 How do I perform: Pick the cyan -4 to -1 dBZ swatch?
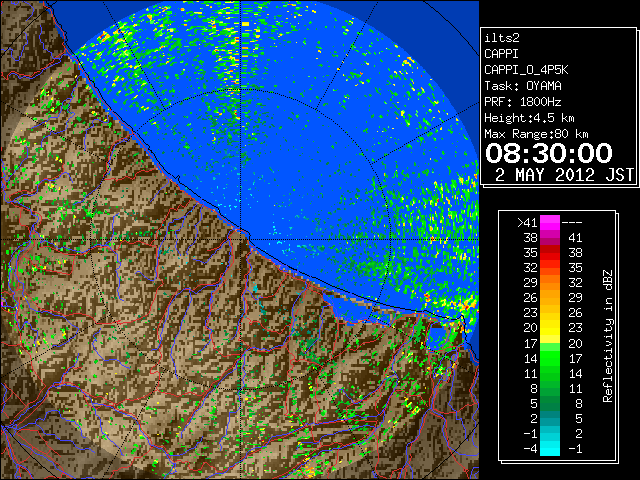pyautogui.click(x=550, y=448)
